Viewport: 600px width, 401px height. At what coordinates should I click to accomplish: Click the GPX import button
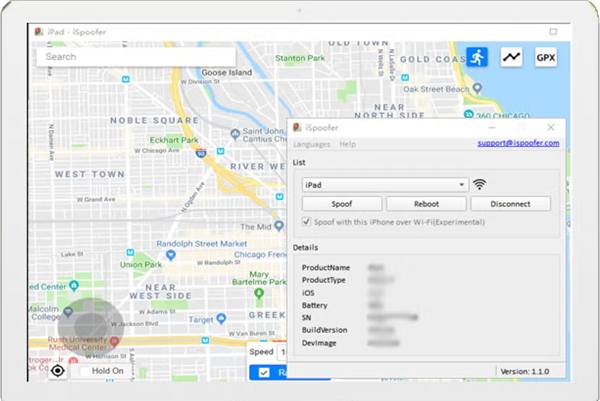click(x=546, y=57)
